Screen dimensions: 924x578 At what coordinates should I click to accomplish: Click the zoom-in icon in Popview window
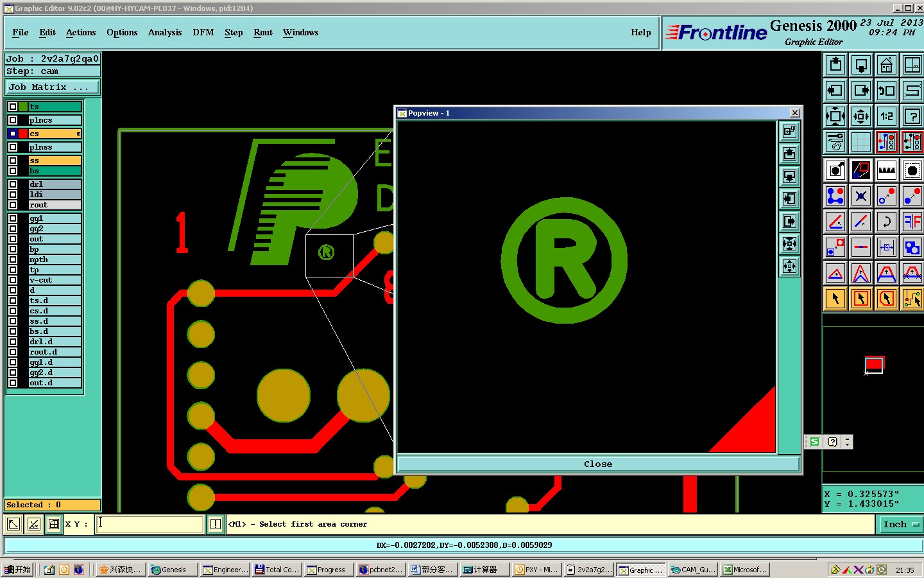(789, 244)
